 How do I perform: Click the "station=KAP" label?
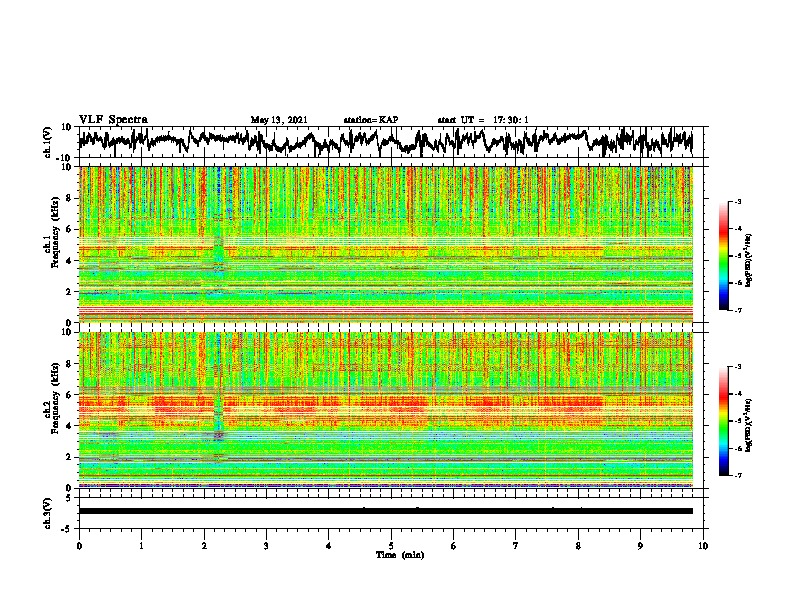click(371, 120)
